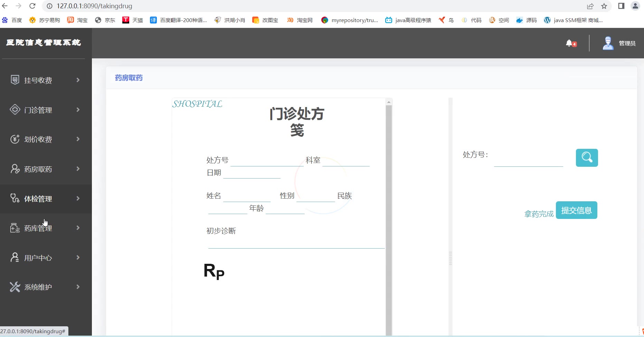Open 百度翻译 bookmark
The image size is (644, 337).
coord(178,20)
